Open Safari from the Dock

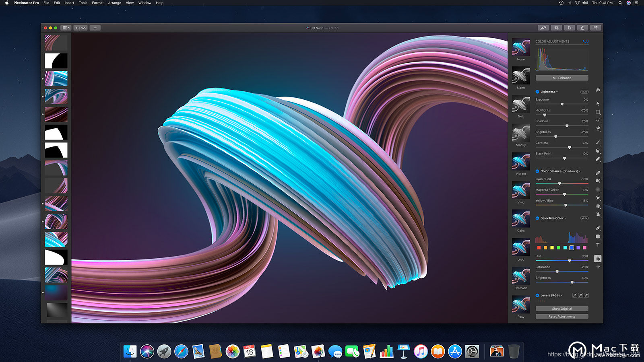pos(181,352)
